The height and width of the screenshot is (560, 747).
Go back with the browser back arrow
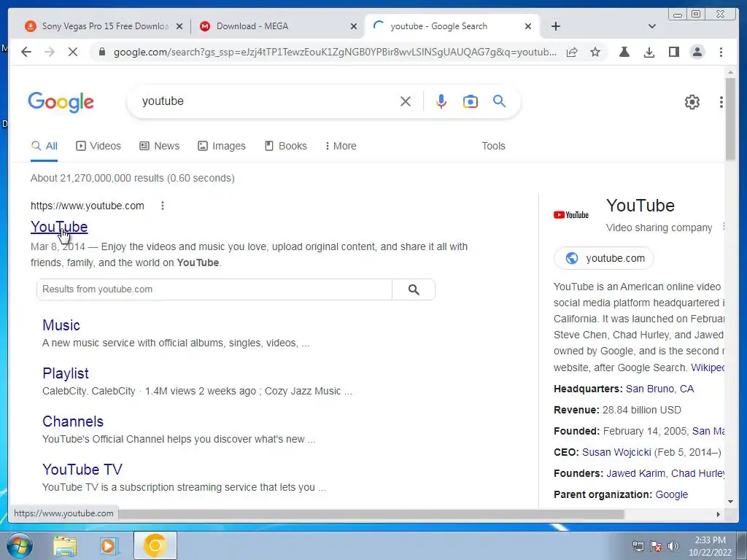pos(26,52)
